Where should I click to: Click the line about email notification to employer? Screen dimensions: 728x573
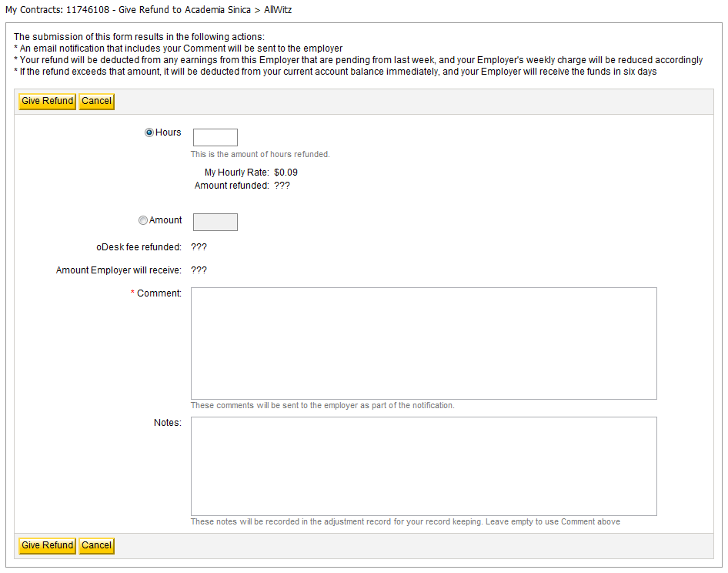179,49
